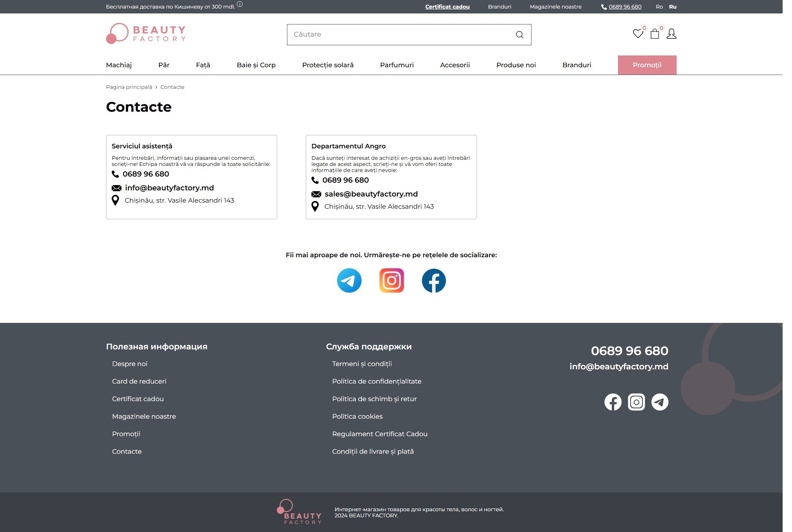Screen dimensions: 792x532
Task: Open the Card de reduceri footer link
Action: pos(139,382)
